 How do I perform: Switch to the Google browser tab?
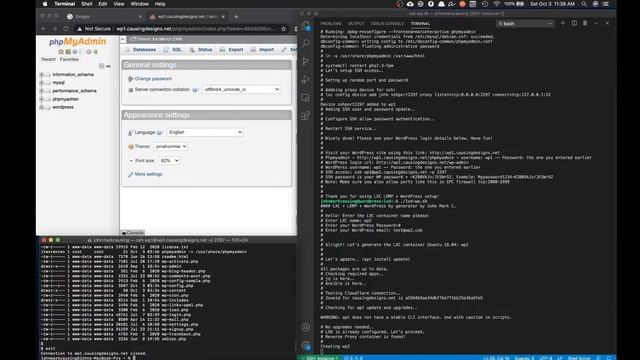[105, 17]
